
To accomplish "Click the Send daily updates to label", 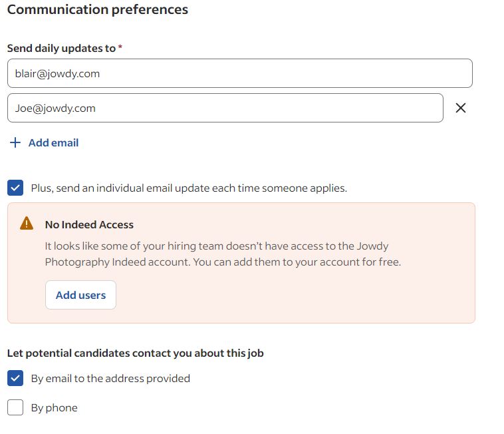I will (x=61, y=48).
